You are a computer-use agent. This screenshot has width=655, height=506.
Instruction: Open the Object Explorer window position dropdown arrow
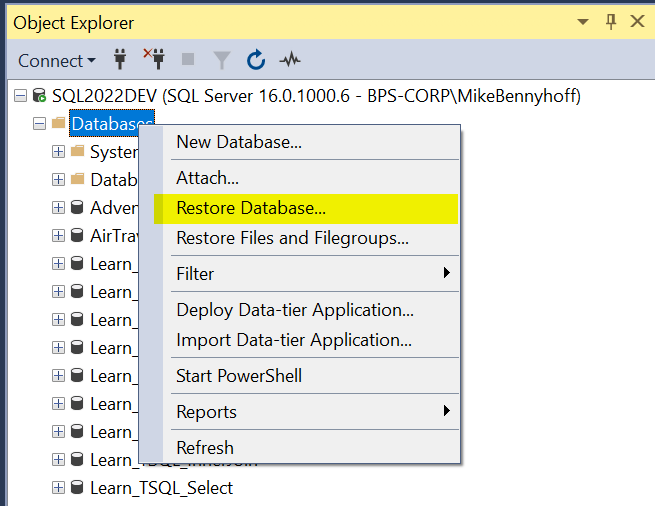(584, 22)
